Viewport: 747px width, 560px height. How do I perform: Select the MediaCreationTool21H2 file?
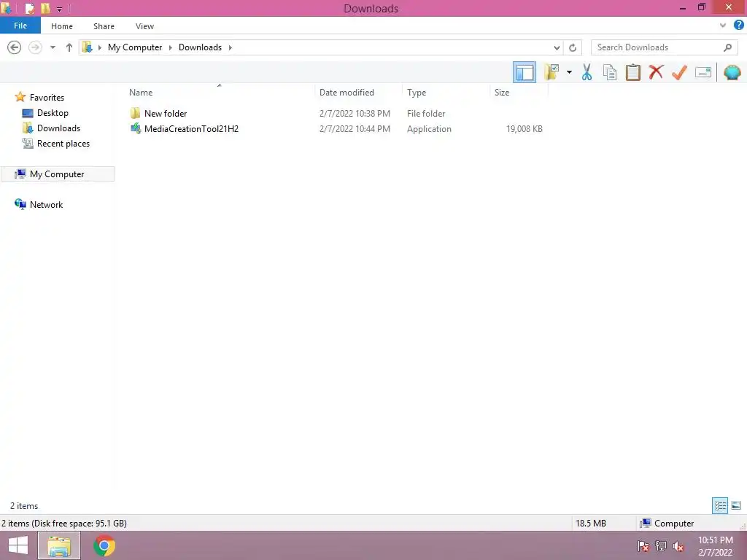point(191,128)
